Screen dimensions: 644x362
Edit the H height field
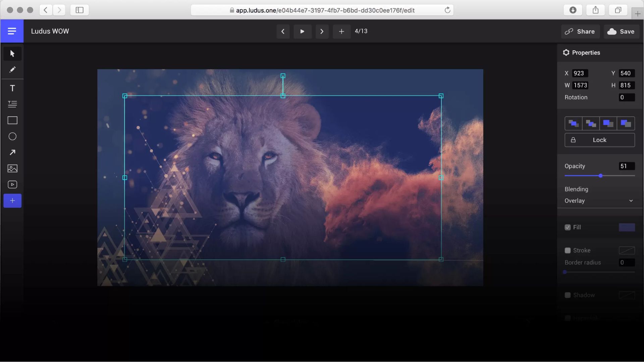[x=627, y=85]
